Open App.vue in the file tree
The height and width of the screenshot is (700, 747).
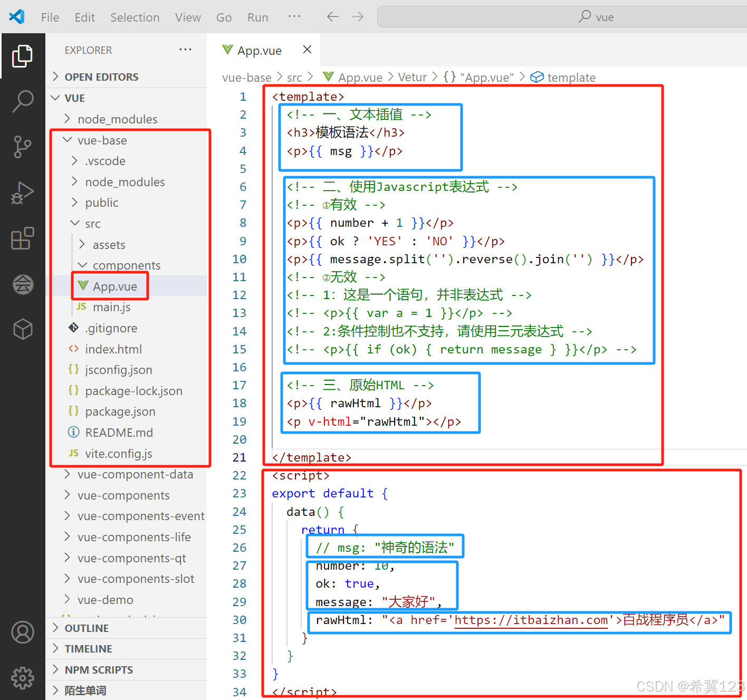pyautogui.click(x=127, y=286)
